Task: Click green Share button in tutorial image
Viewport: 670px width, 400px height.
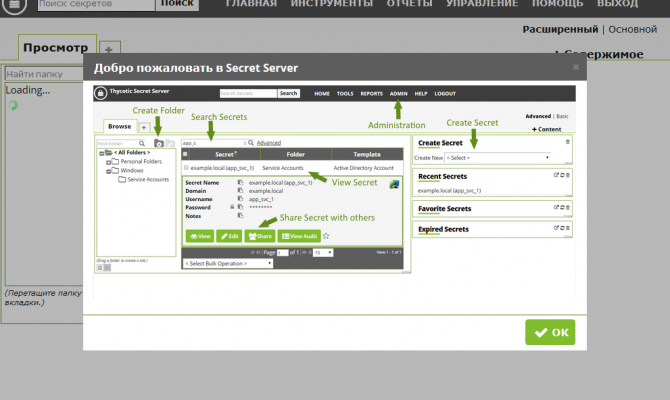Action: 260,236
